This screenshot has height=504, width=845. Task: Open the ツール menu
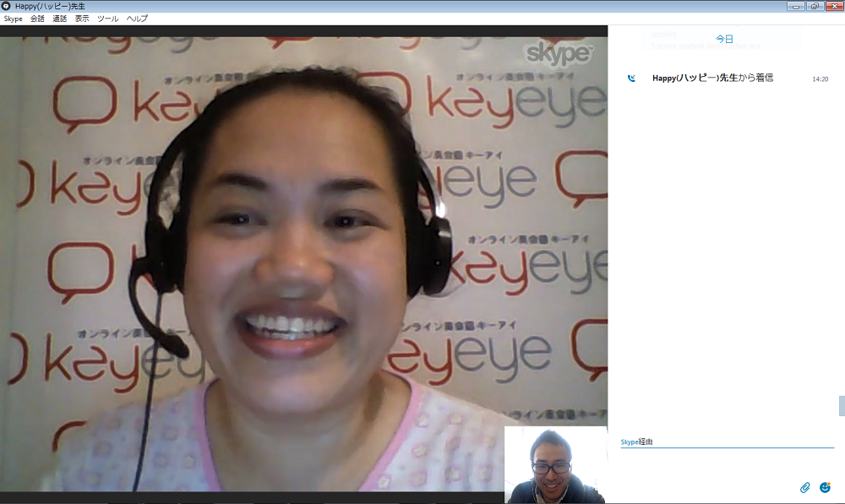coord(108,19)
